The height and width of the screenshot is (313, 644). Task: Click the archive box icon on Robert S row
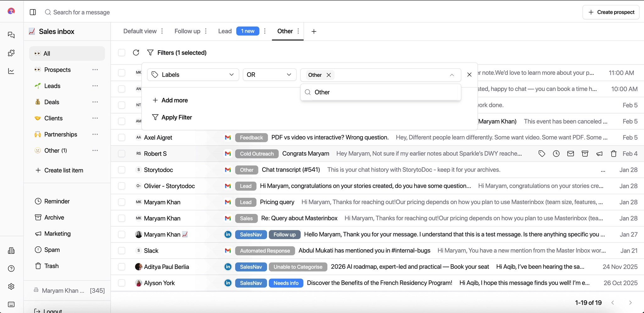tap(585, 154)
